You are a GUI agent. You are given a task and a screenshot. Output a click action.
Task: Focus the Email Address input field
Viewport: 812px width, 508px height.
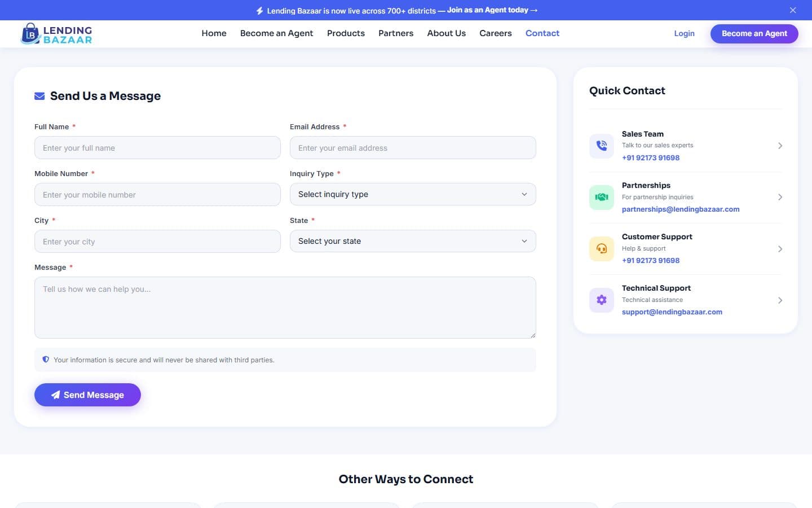pos(413,148)
